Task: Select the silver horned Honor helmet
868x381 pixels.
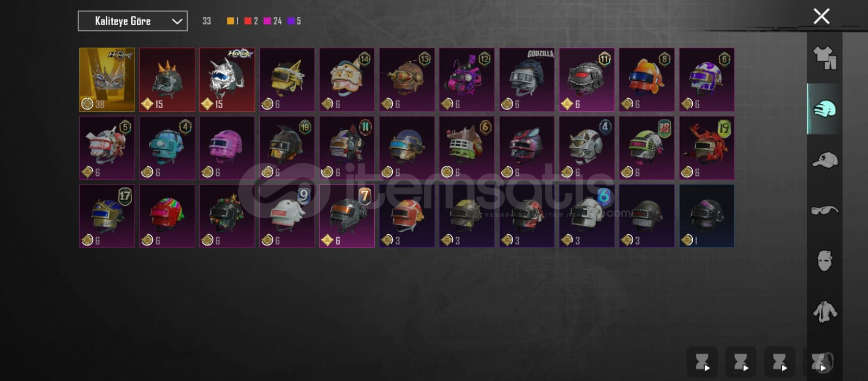Action: point(227,79)
